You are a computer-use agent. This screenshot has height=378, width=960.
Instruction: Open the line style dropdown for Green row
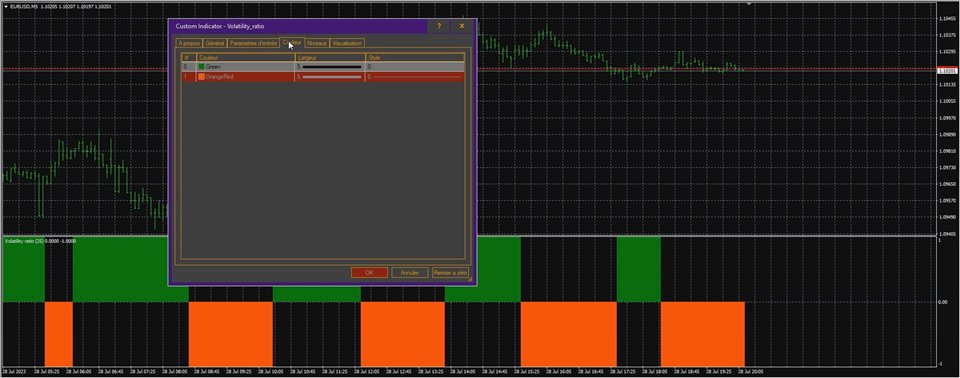tap(414, 66)
